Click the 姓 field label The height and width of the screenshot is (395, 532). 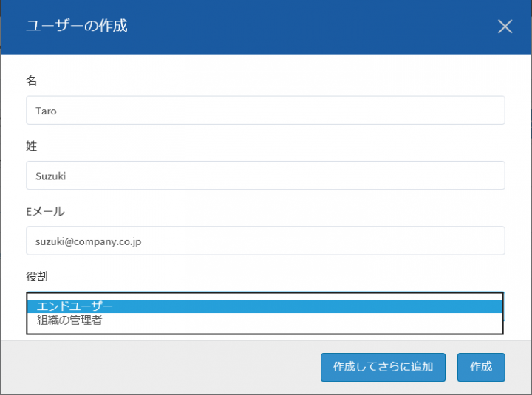pos(32,146)
